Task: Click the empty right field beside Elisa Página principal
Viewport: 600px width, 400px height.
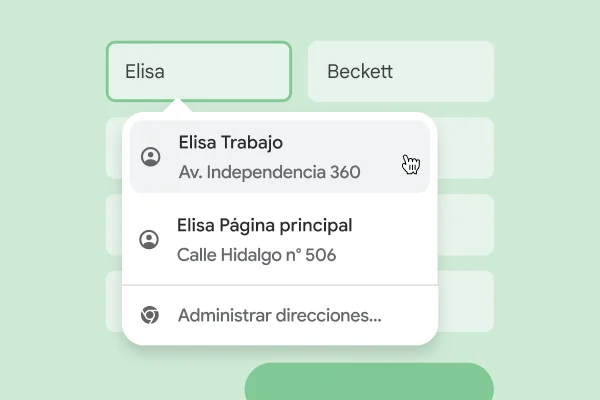Action: tap(467, 225)
